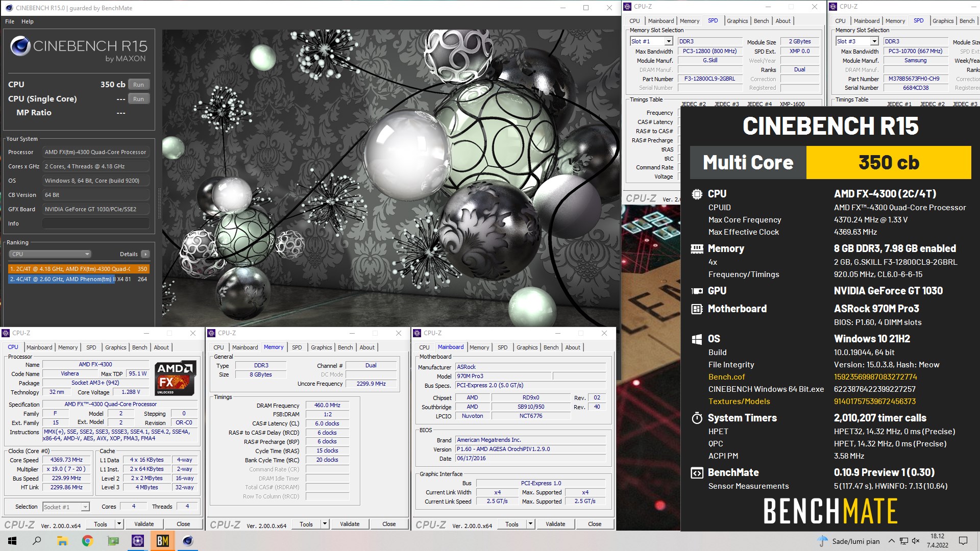Click Samsung module manufacturer field
Image resolution: width=980 pixels, height=551 pixels.
coord(915,61)
